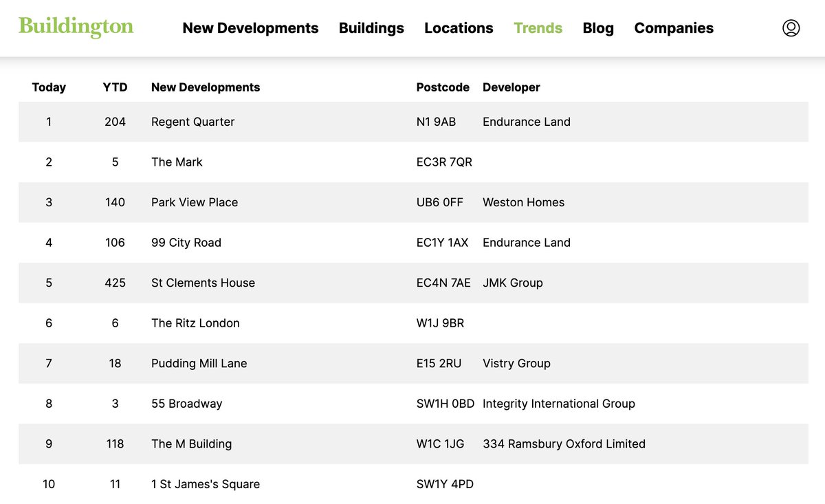The height and width of the screenshot is (504, 825).
Task: Go to the Buildington home logo
Action: pos(76,28)
